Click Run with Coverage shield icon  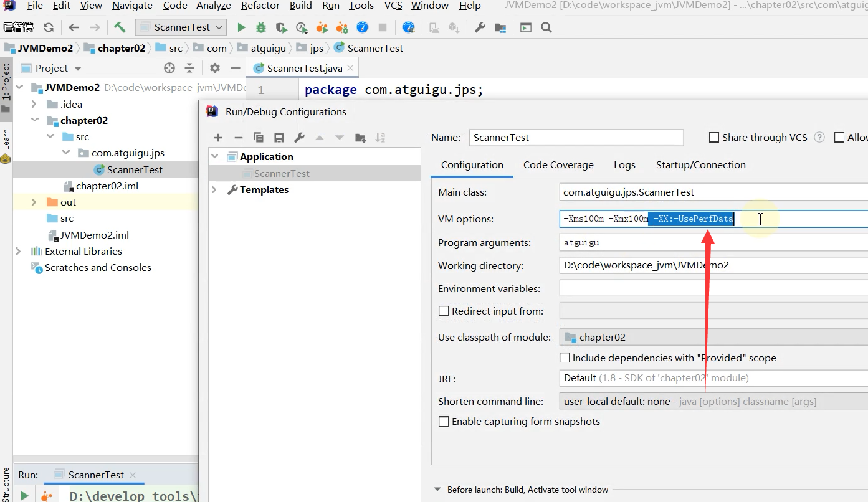coord(282,27)
